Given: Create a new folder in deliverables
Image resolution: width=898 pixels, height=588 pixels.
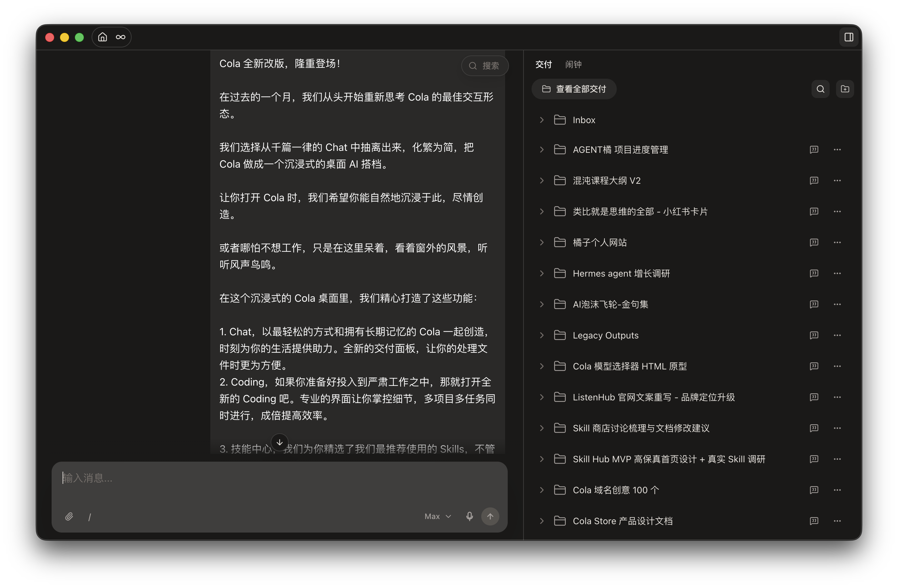Looking at the screenshot, I should (845, 89).
